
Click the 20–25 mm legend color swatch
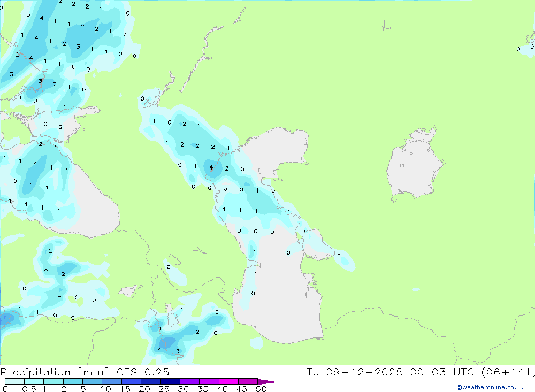[151, 381]
